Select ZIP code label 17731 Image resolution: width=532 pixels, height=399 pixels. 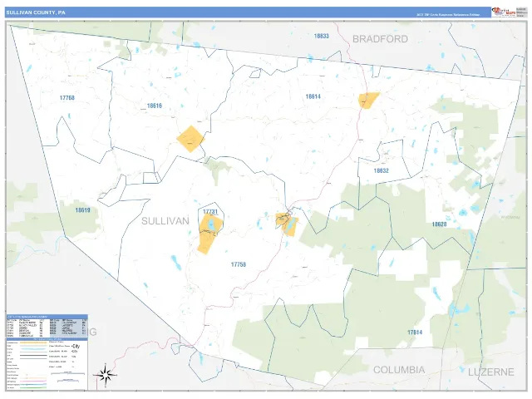tap(210, 212)
